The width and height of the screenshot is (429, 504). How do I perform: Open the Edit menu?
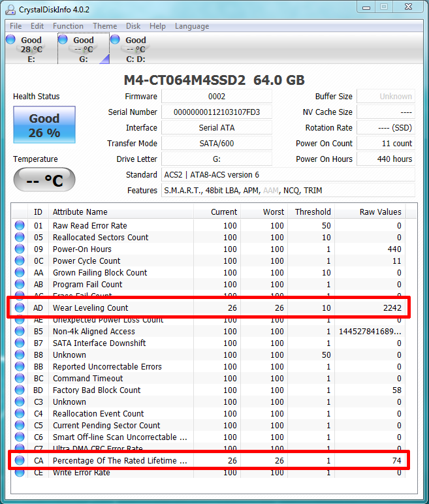(x=37, y=26)
